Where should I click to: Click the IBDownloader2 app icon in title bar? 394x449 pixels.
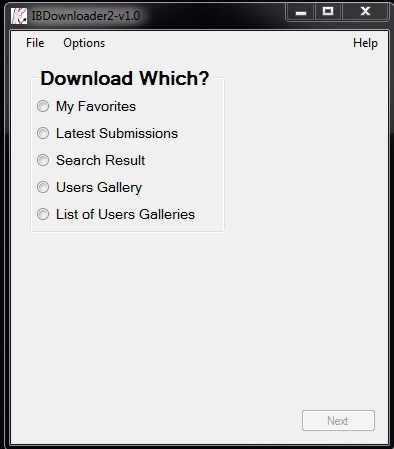[19, 16]
